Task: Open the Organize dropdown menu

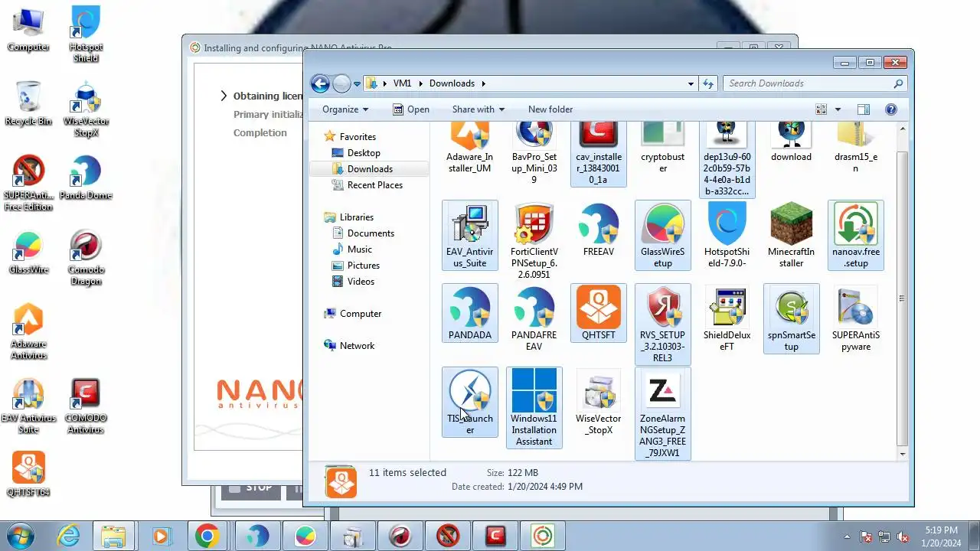Action: pyautogui.click(x=345, y=109)
